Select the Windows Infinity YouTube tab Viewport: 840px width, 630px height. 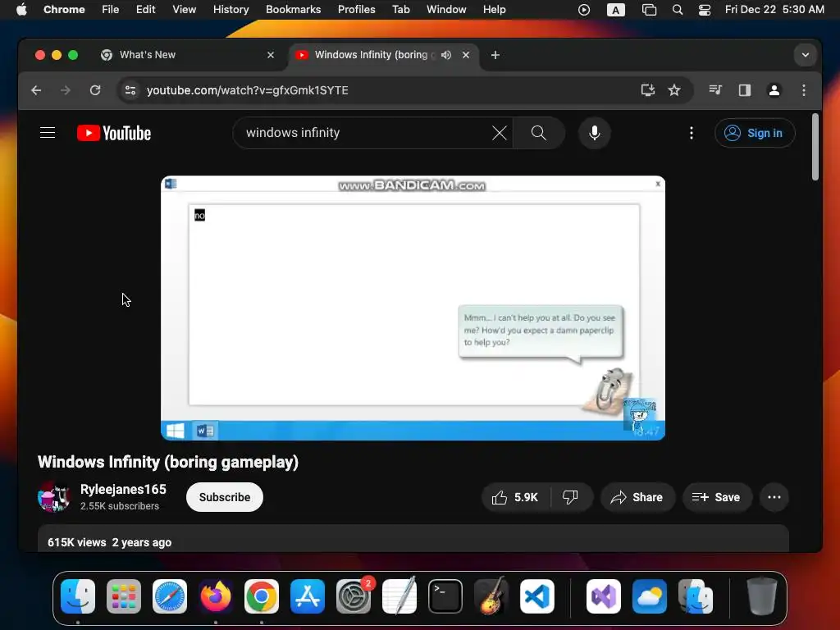coord(383,55)
